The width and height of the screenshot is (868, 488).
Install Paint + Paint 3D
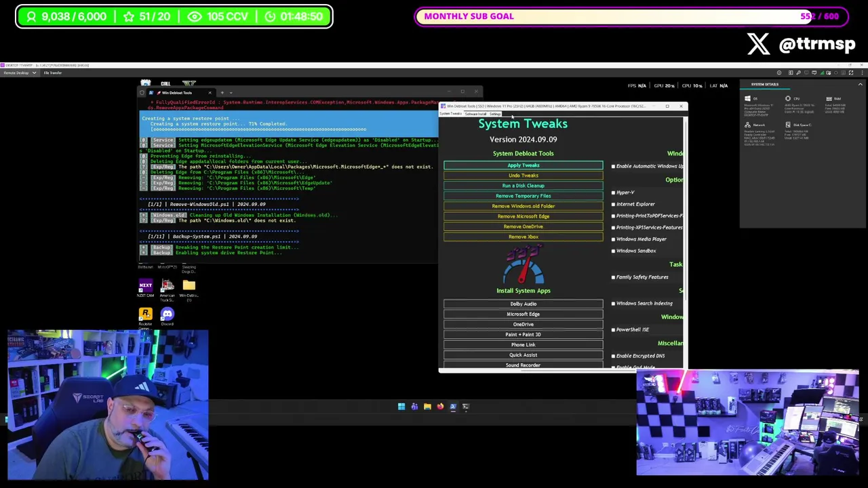coord(523,334)
